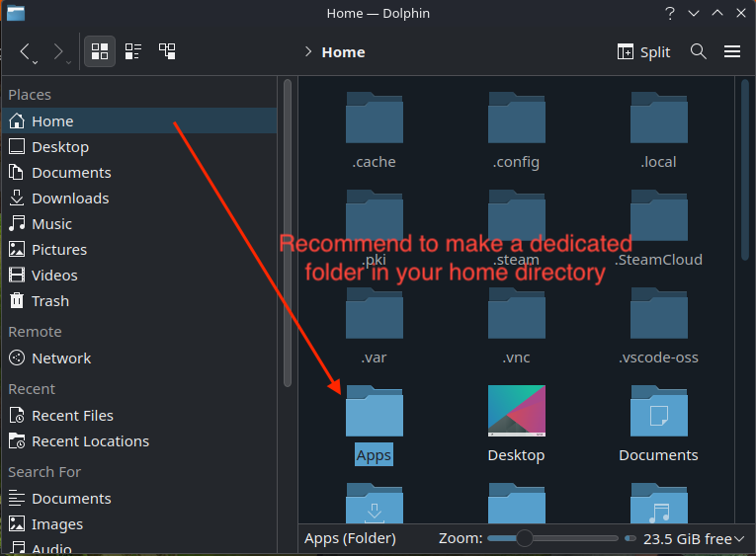Viewport: 756px width, 556px height.
Task: Select Network under Remote section
Action: (x=60, y=357)
